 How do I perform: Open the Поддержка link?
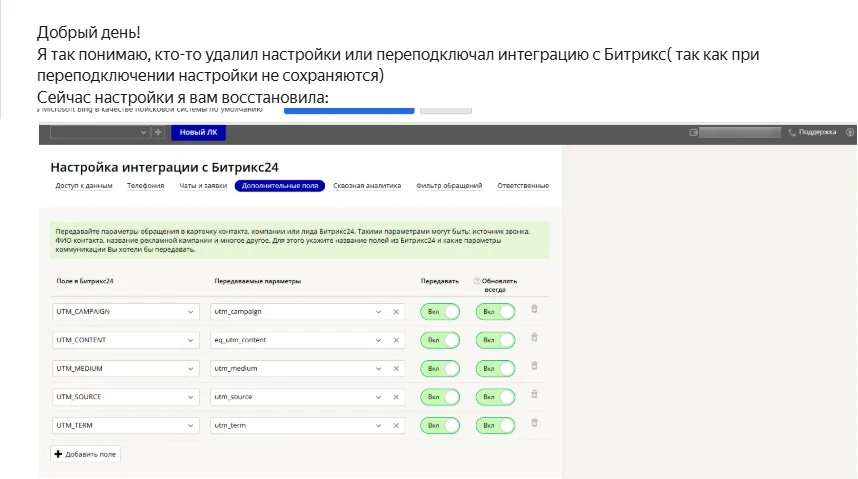[x=818, y=132]
